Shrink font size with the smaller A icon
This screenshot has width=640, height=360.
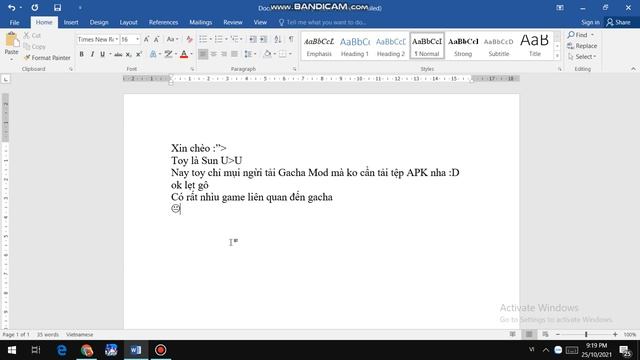coord(156,39)
